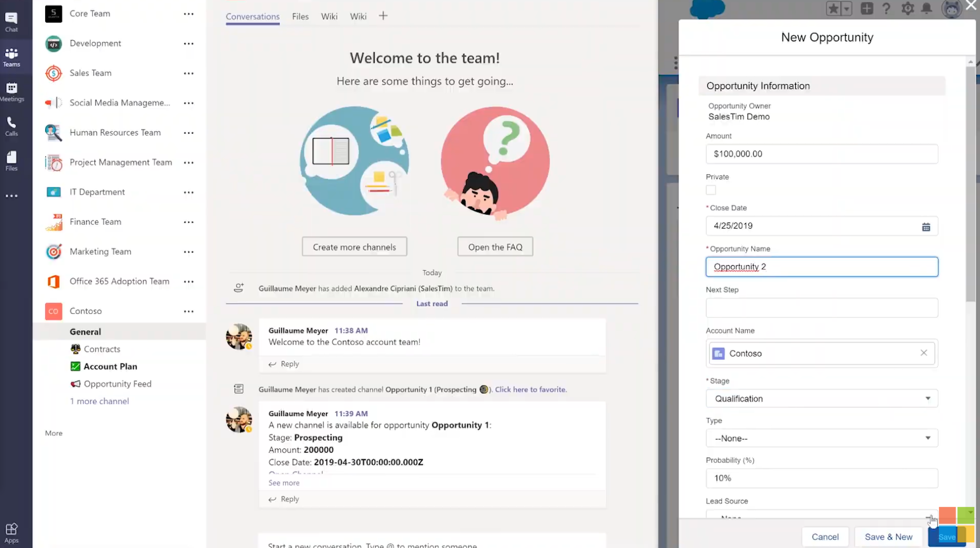Select the Office 365 Adoption Team icon
This screenshot has width=980, height=548.
tap(53, 281)
